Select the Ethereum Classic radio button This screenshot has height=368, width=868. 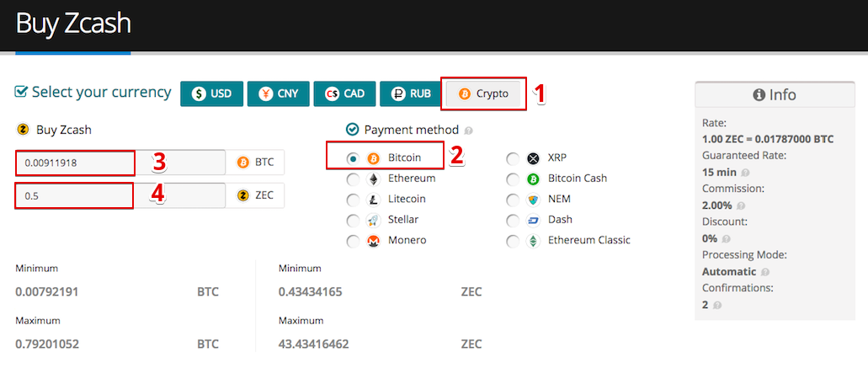click(513, 242)
